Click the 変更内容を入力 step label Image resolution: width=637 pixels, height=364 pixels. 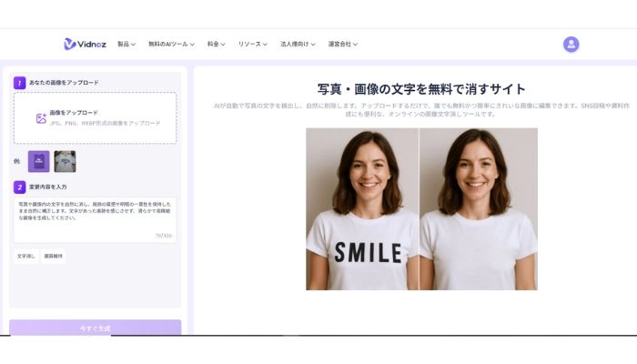pos(48,187)
